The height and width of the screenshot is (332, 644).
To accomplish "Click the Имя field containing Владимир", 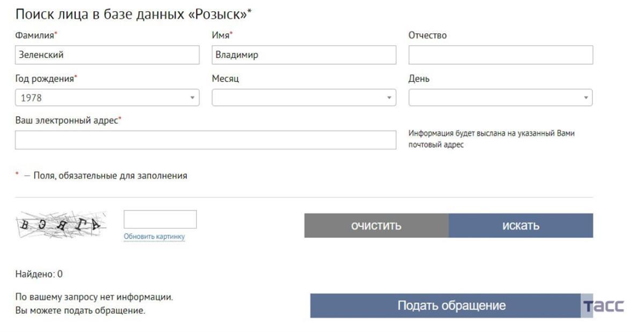I will coord(304,55).
